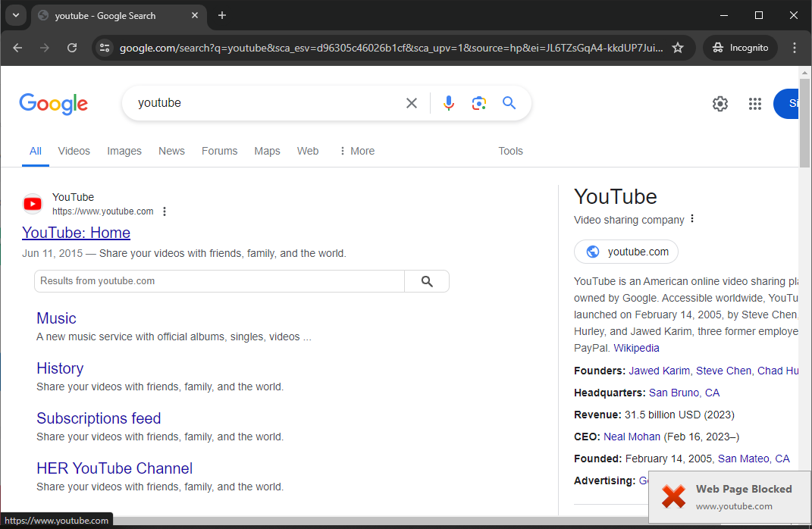Open the Wikipedia link in description
This screenshot has width=812, height=529.
pyautogui.click(x=636, y=348)
